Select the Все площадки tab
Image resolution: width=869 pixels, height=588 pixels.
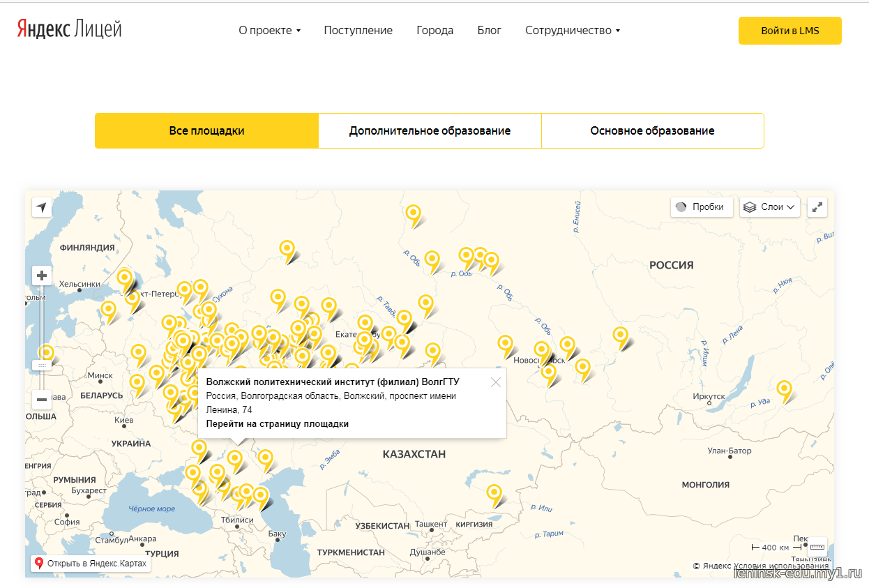(207, 131)
